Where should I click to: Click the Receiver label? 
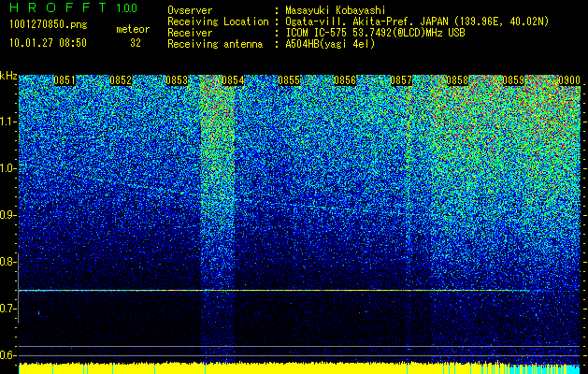coord(190,33)
